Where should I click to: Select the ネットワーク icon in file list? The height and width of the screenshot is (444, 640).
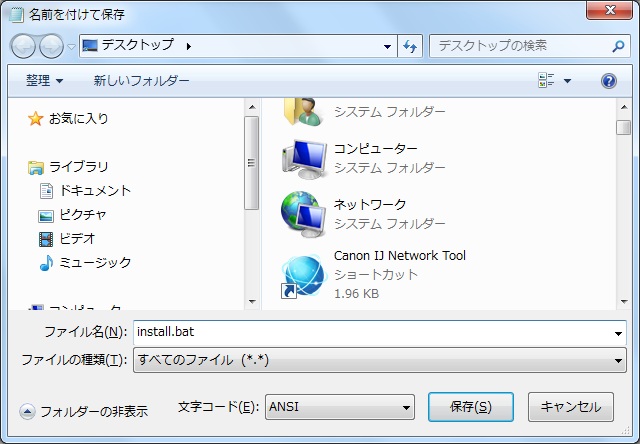[303, 212]
